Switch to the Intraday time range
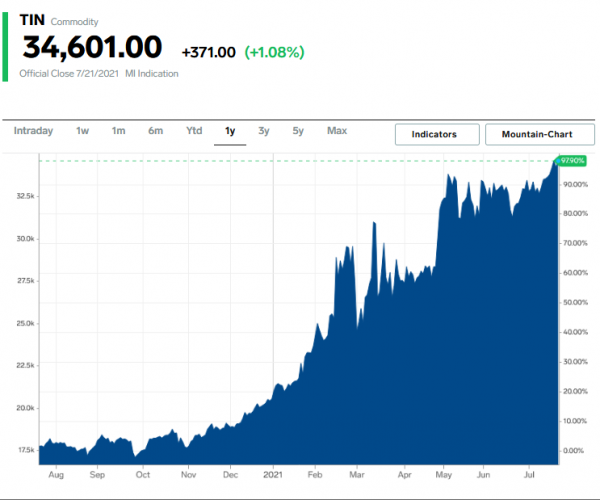 pos(33,131)
